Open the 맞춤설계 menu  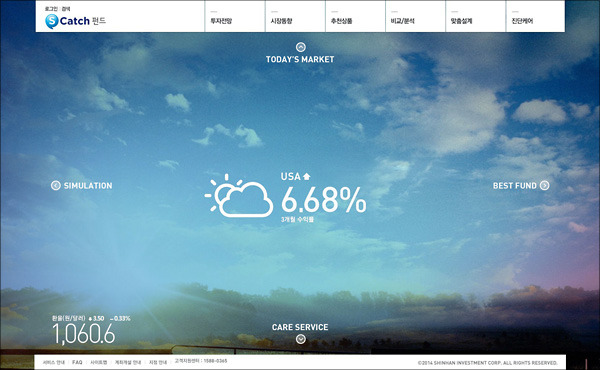(461, 21)
